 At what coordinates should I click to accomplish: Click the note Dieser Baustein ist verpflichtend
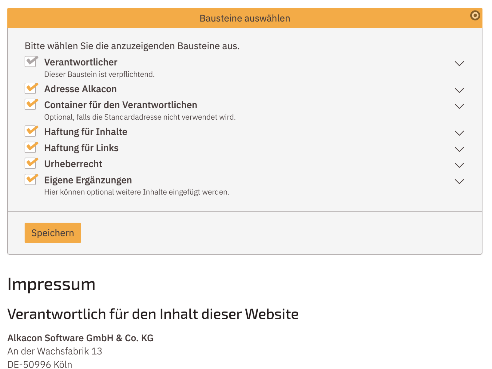[99, 74]
